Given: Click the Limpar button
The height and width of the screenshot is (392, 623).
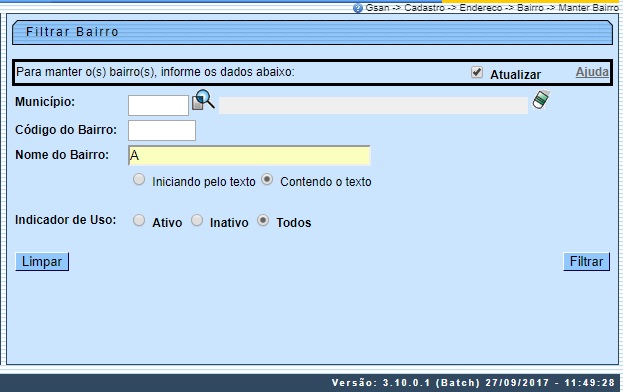Looking at the screenshot, I should click(42, 262).
